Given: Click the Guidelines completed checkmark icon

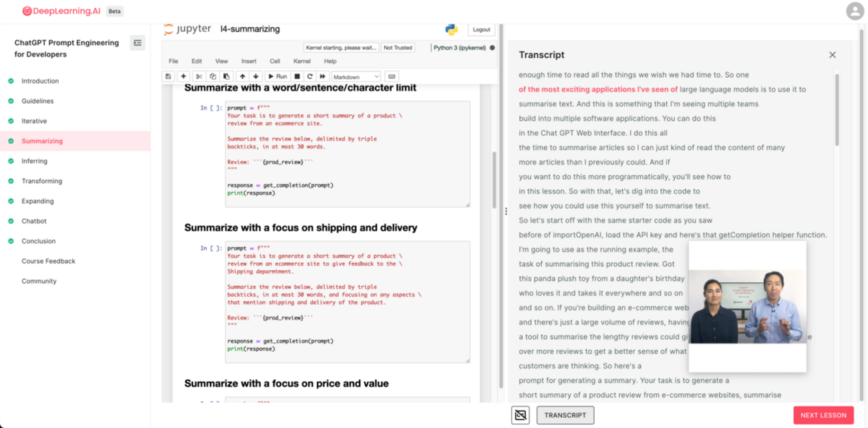Looking at the screenshot, I should point(11,101).
